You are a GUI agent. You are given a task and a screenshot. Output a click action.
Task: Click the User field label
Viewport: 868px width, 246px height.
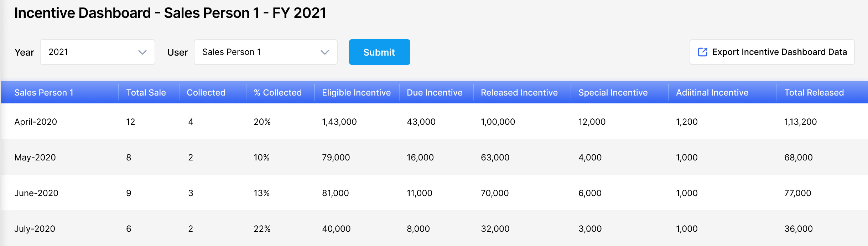[177, 52]
